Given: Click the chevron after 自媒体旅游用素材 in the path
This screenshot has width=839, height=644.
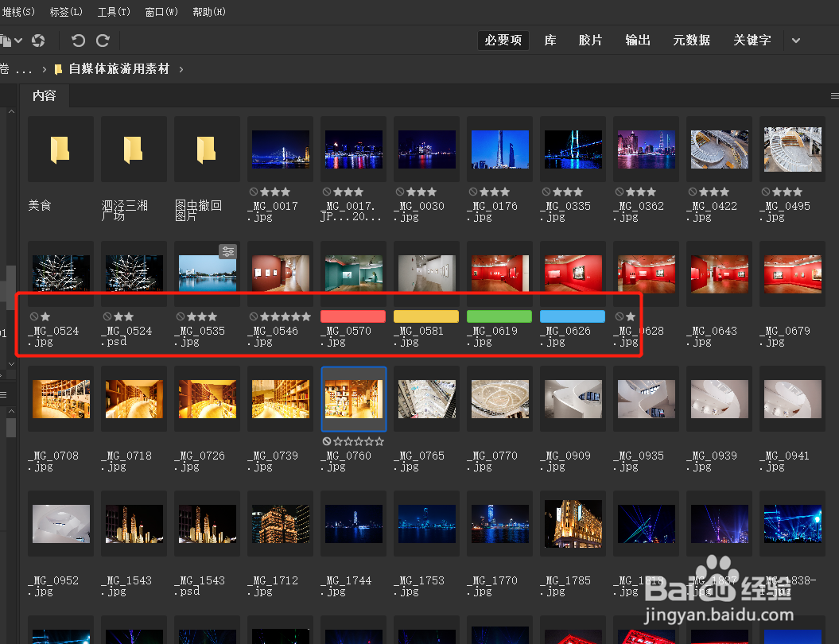Looking at the screenshot, I should [x=181, y=69].
